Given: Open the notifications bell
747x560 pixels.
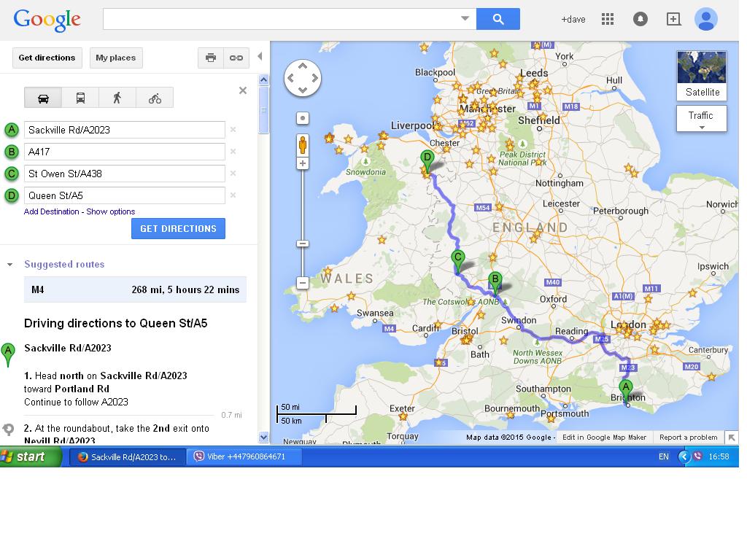Looking at the screenshot, I should [x=640, y=19].
